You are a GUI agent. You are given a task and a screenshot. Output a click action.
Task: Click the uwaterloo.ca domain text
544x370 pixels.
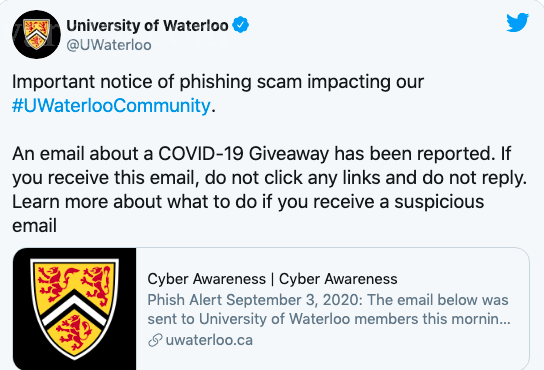(x=209, y=340)
